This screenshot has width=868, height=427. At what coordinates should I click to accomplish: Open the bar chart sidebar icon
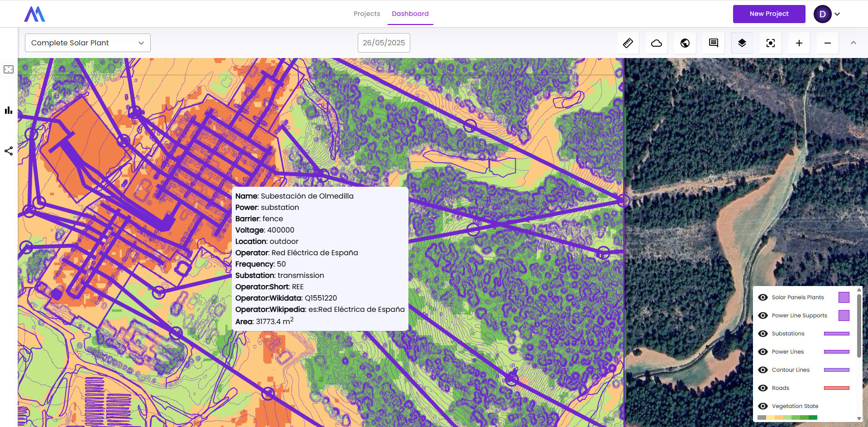[9, 110]
